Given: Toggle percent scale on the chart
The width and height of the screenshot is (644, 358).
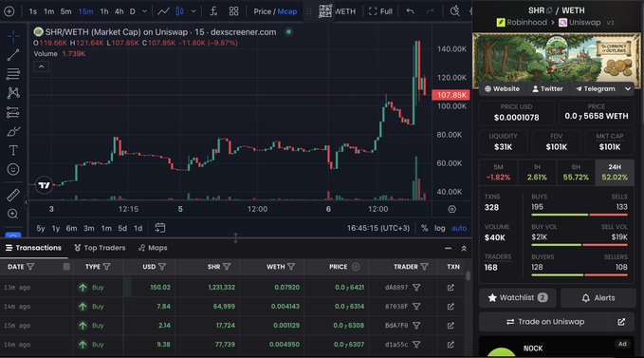Looking at the screenshot, I should 424,228.
